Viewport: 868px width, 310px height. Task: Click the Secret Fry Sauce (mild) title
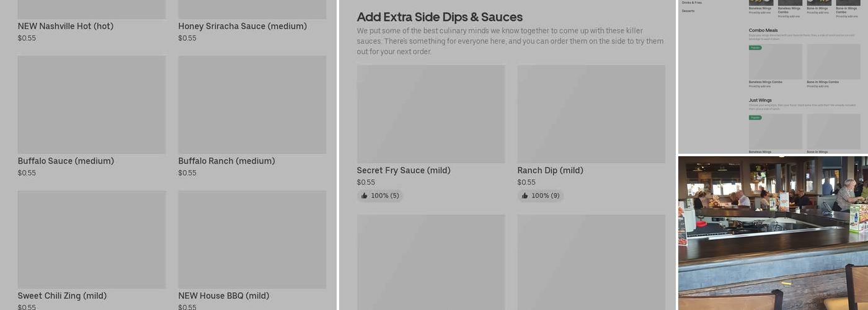[x=404, y=170]
